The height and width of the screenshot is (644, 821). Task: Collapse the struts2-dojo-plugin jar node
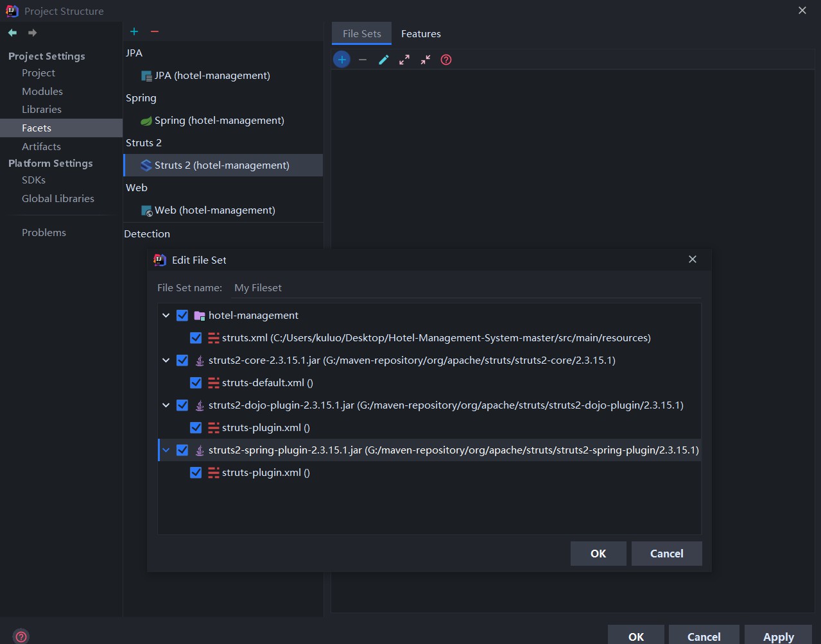click(166, 405)
